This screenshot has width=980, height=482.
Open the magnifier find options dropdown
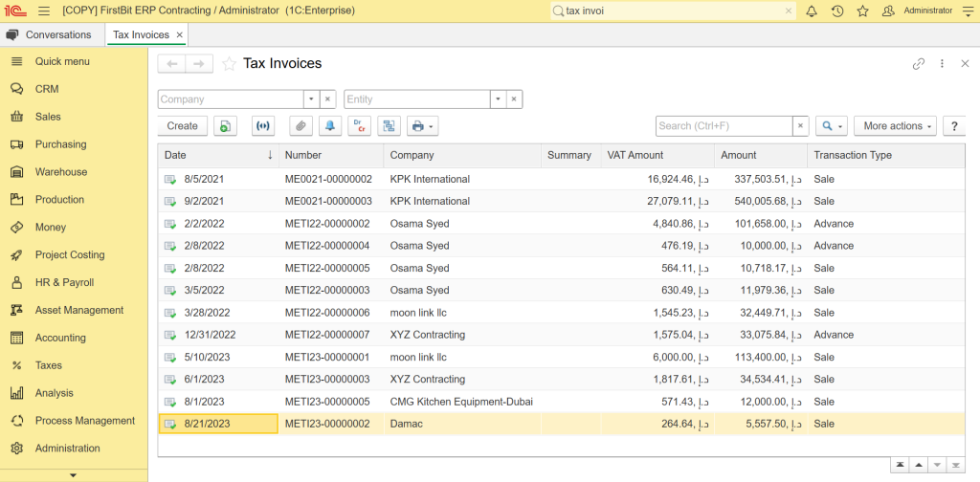(832, 126)
